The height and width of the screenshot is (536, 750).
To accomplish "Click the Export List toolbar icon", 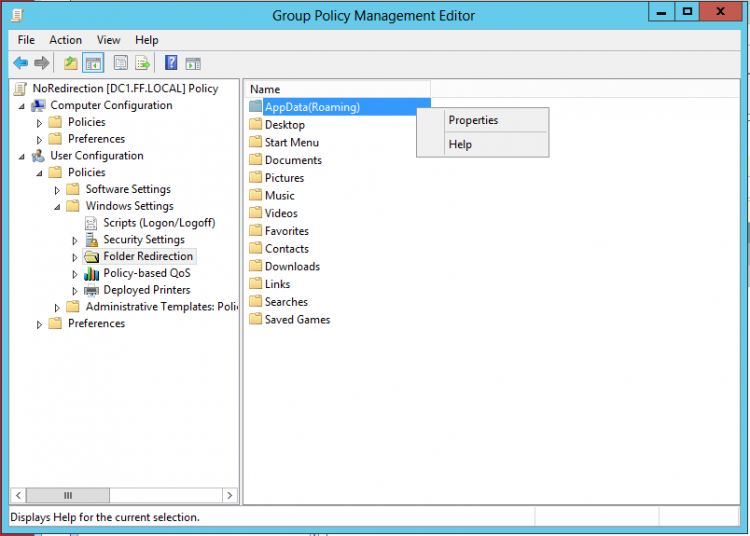I will point(143,63).
